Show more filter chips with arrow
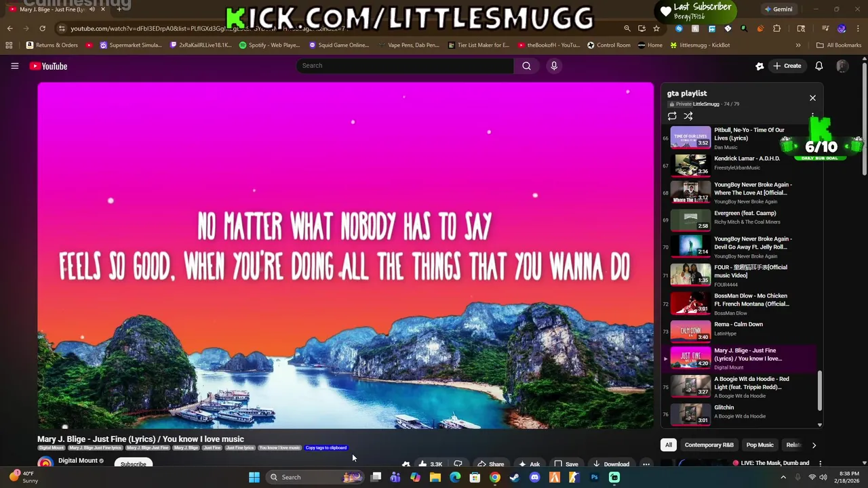Image resolution: width=868 pixels, height=488 pixels. tap(814, 445)
